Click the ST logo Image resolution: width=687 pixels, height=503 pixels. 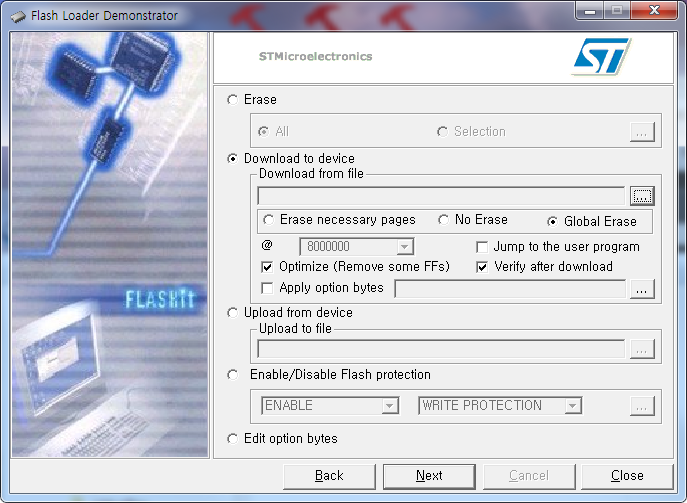coord(602,57)
